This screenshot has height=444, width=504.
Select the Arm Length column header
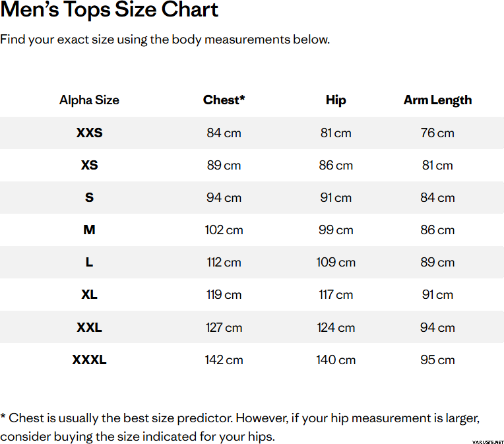437,100
